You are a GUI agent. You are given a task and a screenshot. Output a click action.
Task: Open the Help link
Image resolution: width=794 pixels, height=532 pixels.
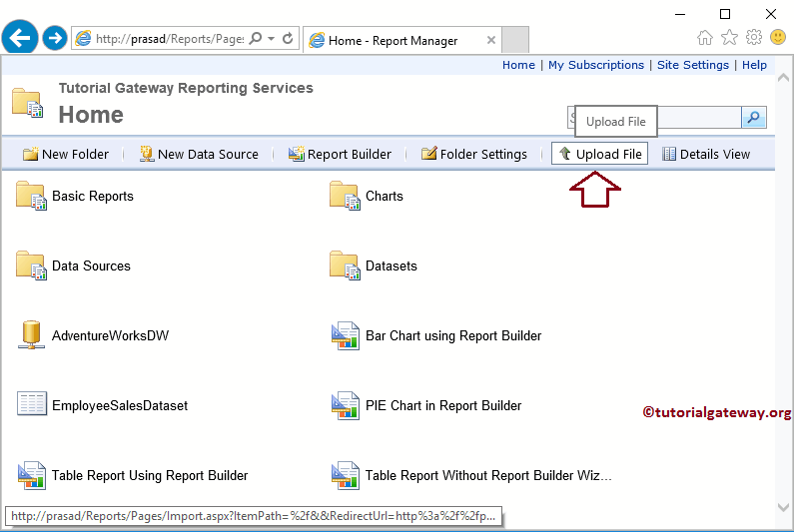(x=754, y=65)
